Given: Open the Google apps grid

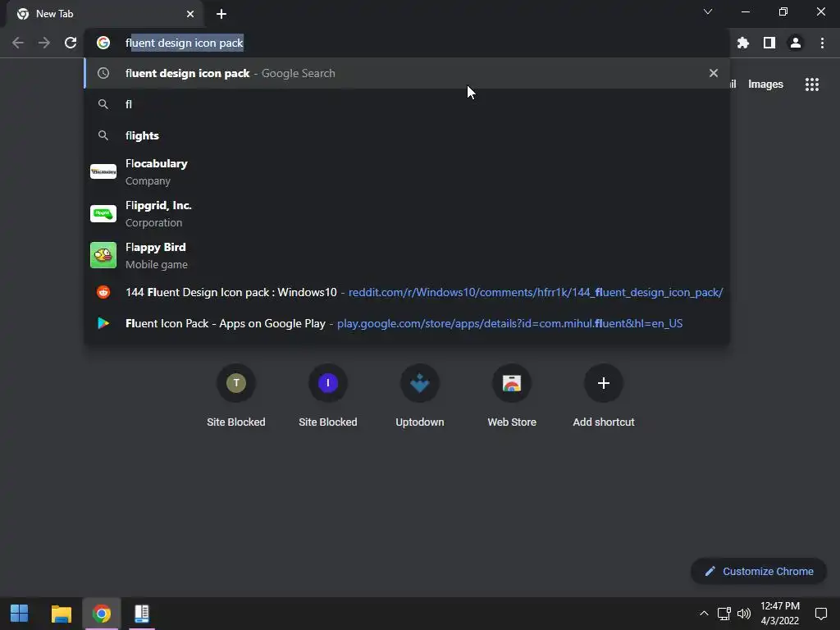Looking at the screenshot, I should pyautogui.click(x=812, y=84).
